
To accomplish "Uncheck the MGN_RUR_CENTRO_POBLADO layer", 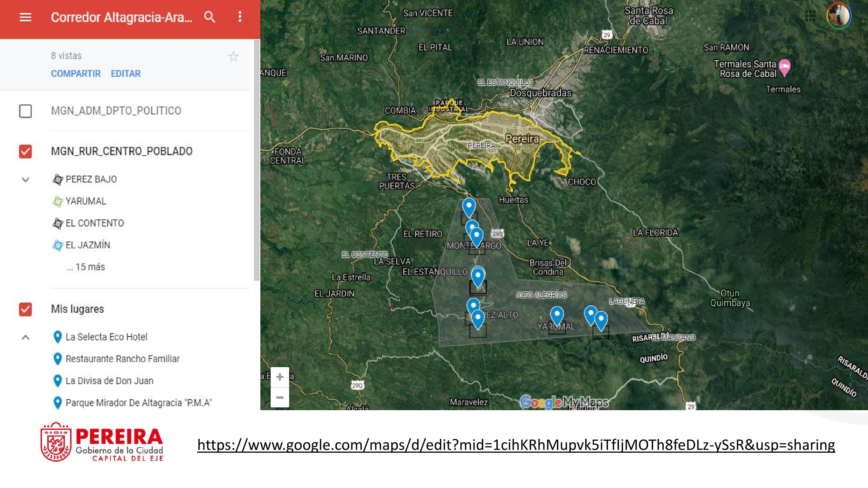I will (x=26, y=151).
